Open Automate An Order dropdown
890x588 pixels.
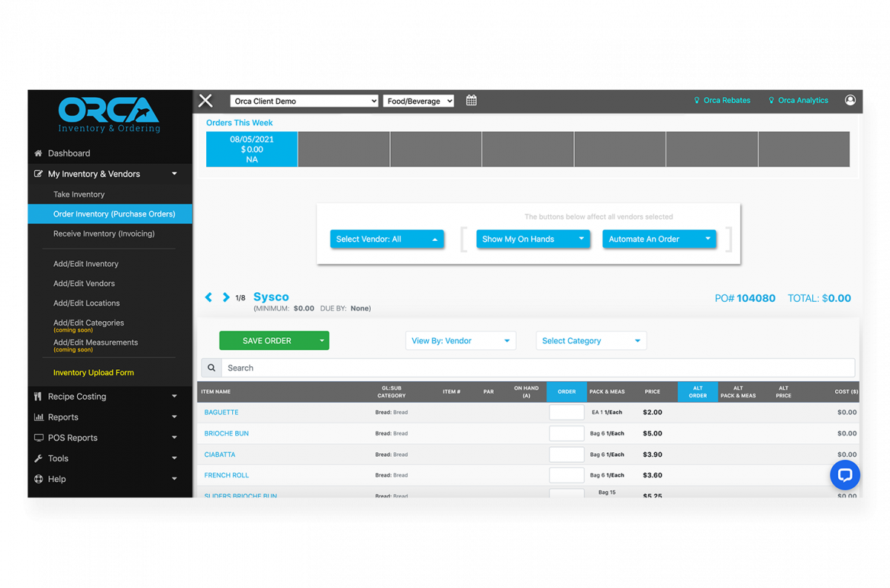[659, 239]
